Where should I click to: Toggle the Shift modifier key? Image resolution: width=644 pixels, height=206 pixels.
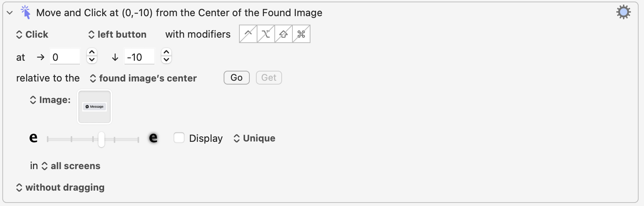284,34
